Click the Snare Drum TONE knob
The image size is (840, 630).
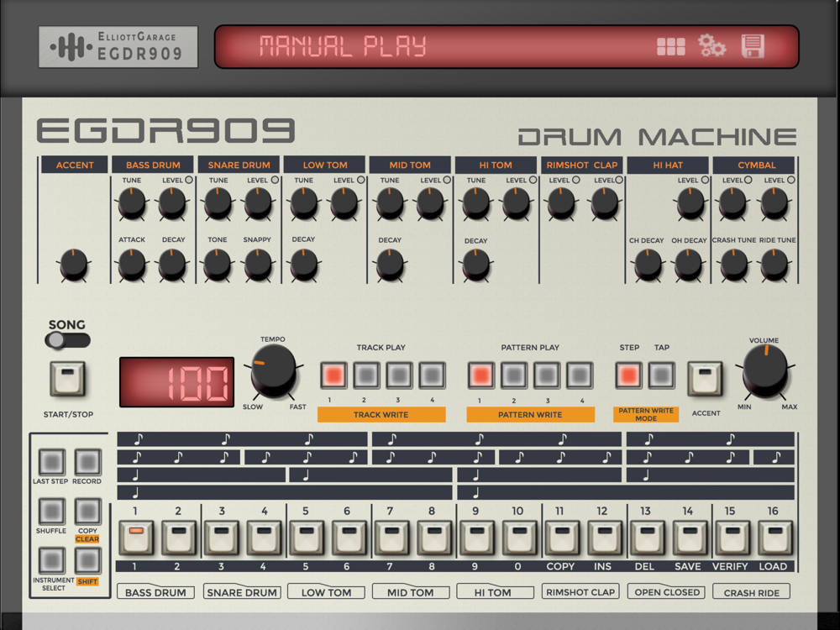pos(218,264)
